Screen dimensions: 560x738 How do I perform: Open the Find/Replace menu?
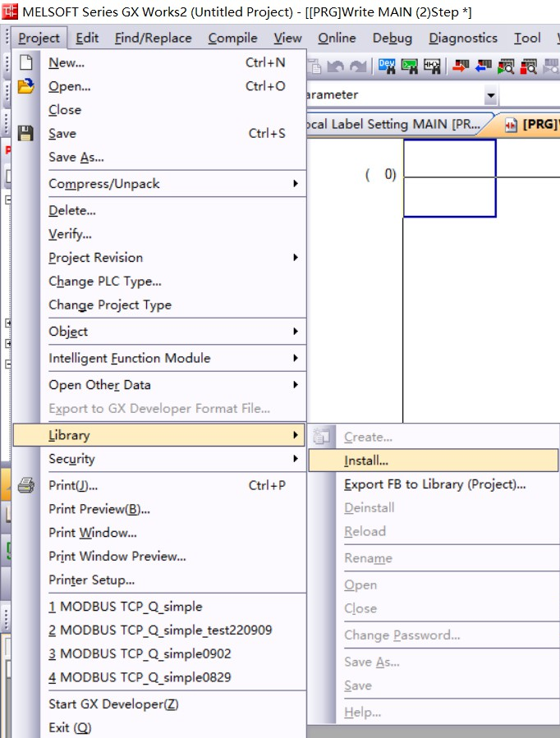pyautogui.click(x=153, y=38)
